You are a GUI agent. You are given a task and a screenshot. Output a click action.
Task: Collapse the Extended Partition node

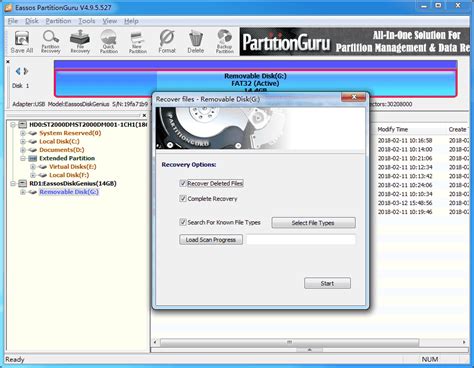pyautogui.click(x=23, y=158)
